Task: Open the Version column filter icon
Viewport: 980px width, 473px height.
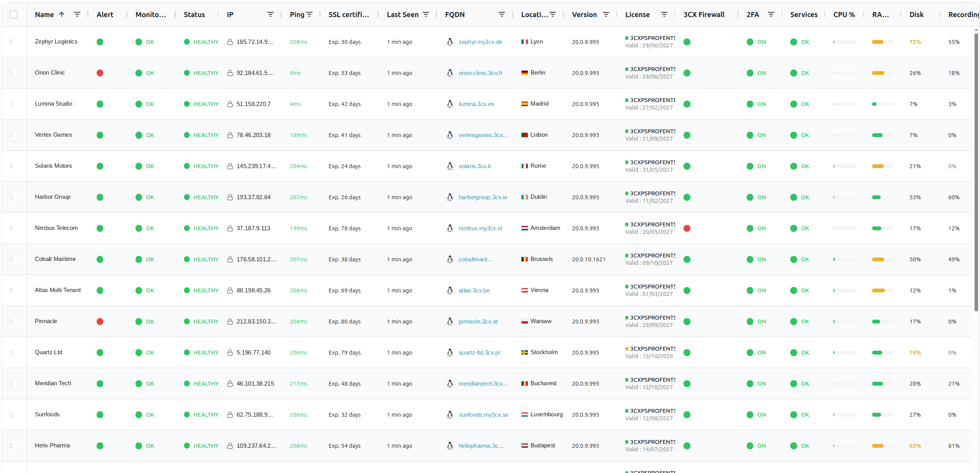Action: [x=606, y=14]
